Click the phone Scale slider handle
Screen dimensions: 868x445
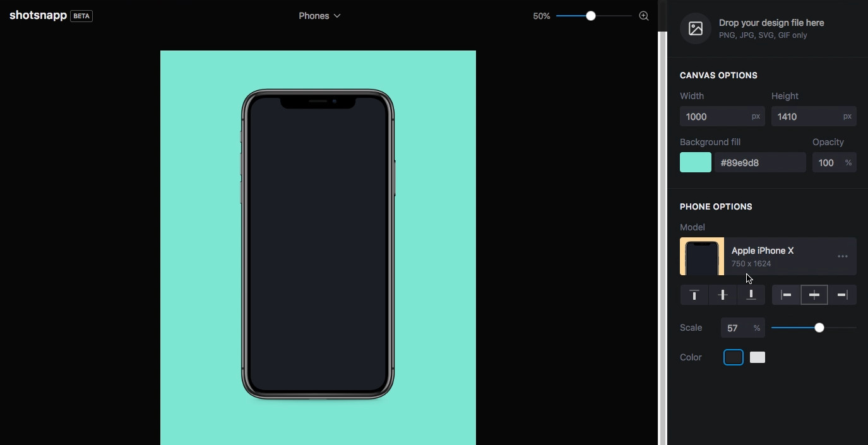tap(819, 328)
